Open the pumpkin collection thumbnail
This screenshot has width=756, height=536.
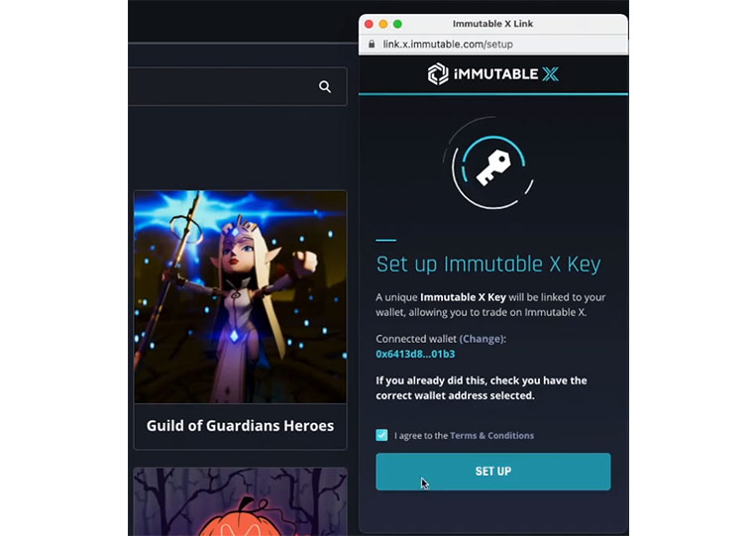point(240,501)
